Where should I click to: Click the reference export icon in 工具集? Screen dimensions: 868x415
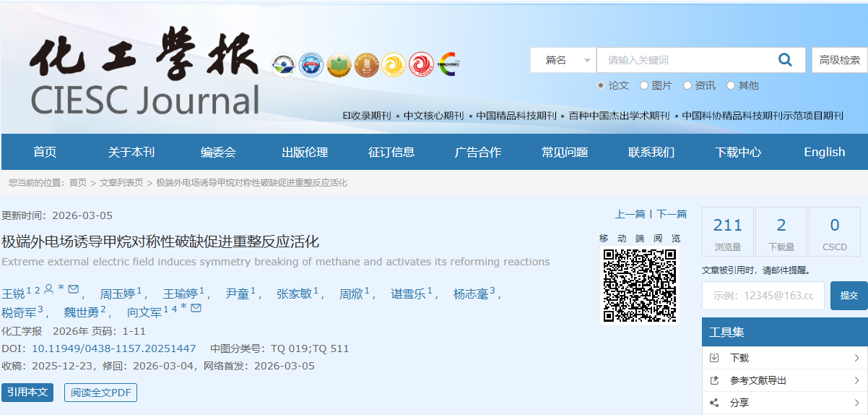click(x=715, y=380)
